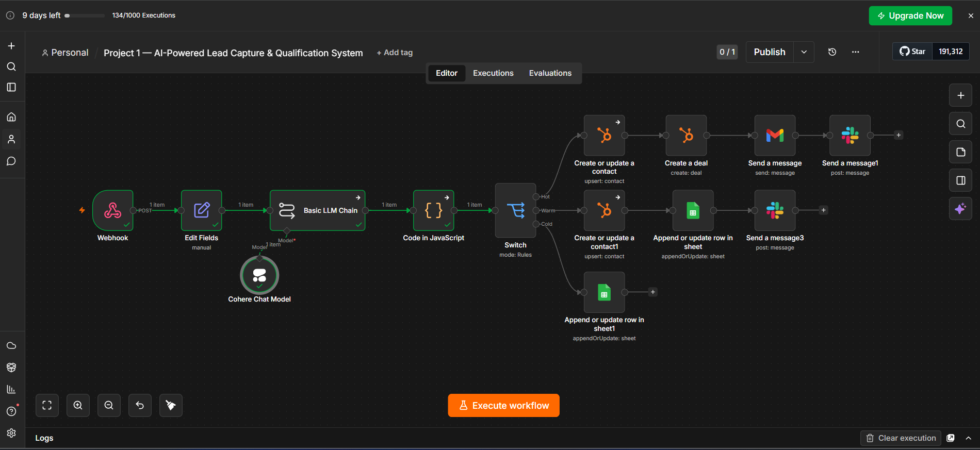Click the 0 / 1 counter badge
Viewport: 980px width, 450px height.
click(727, 52)
